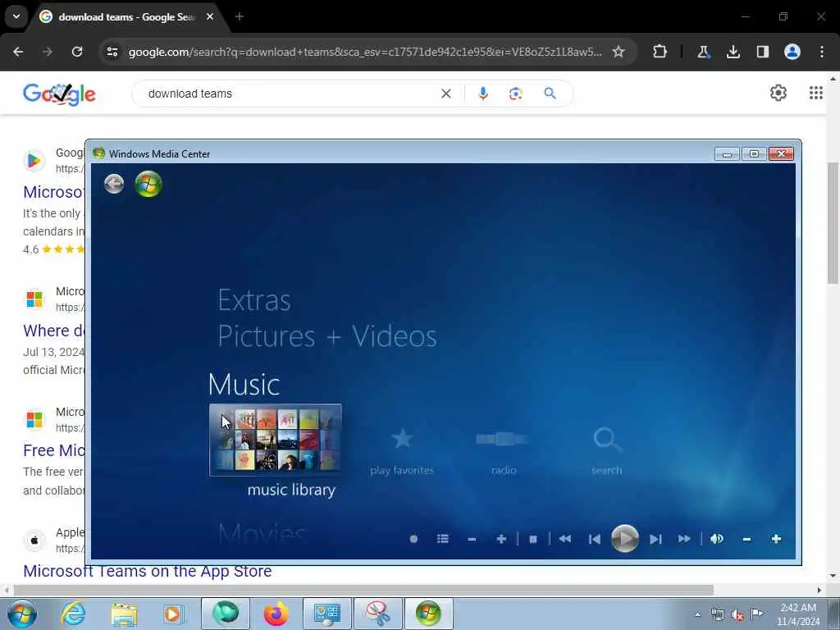Skip to previous track
Image resolution: width=840 pixels, height=630 pixels.
point(594,539)
